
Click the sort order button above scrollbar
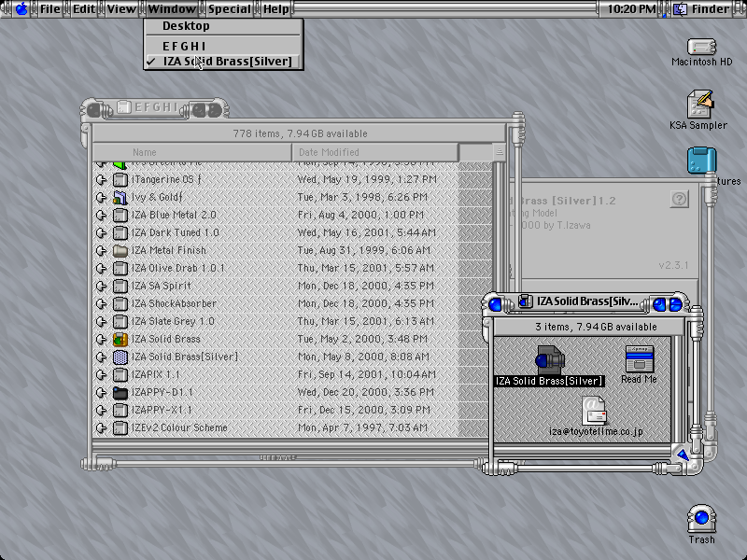(499, 152)
